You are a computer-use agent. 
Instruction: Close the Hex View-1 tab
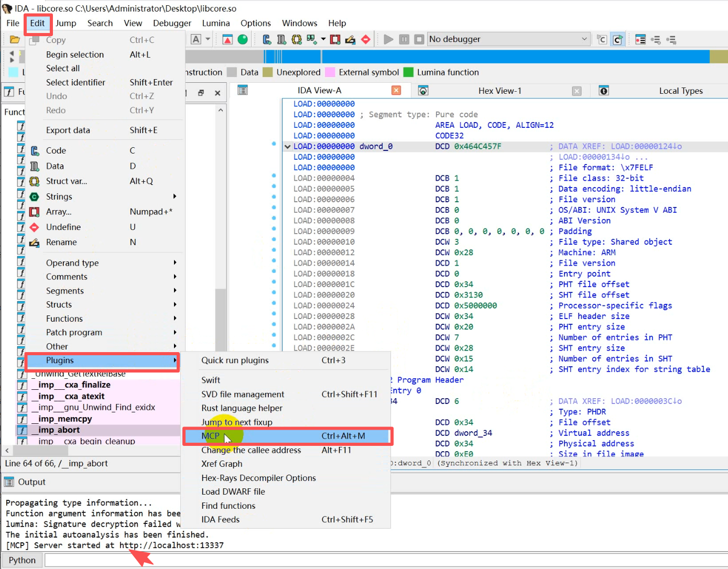click(x=577, y=91)
